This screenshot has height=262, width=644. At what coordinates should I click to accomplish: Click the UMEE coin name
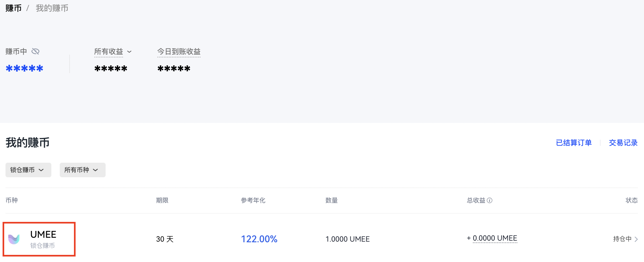pos(43,234)
